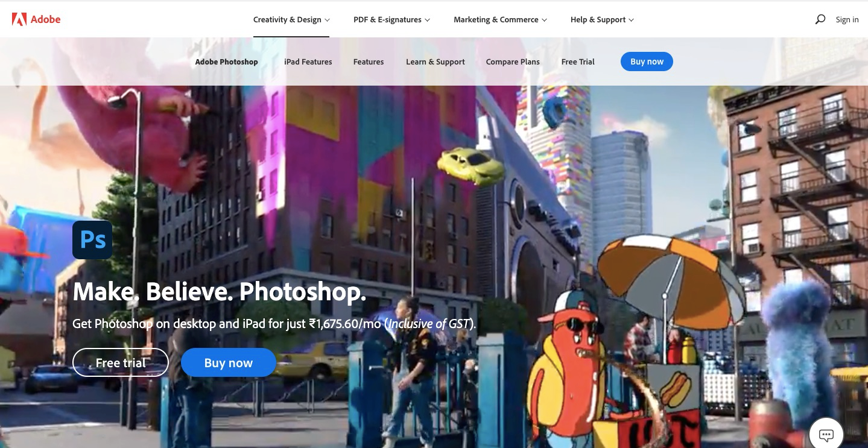Expand the Creativity & Design menu

[291, 20]
